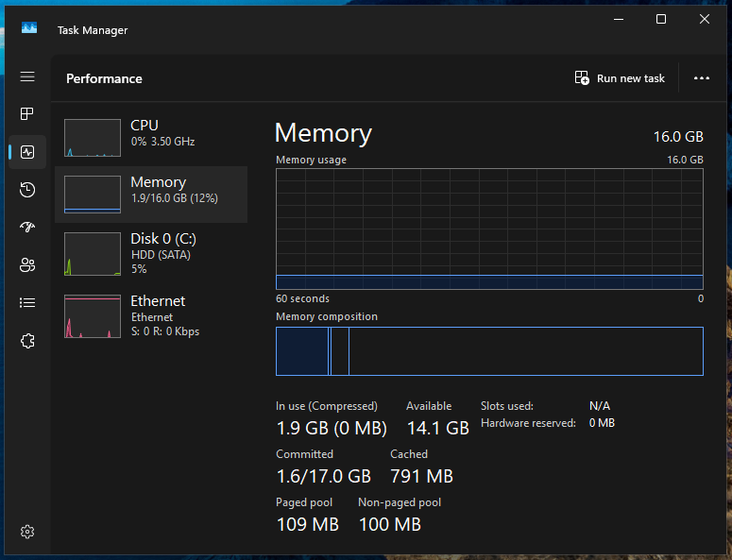Select the Ethernet performance item

[x=151, y=316]
